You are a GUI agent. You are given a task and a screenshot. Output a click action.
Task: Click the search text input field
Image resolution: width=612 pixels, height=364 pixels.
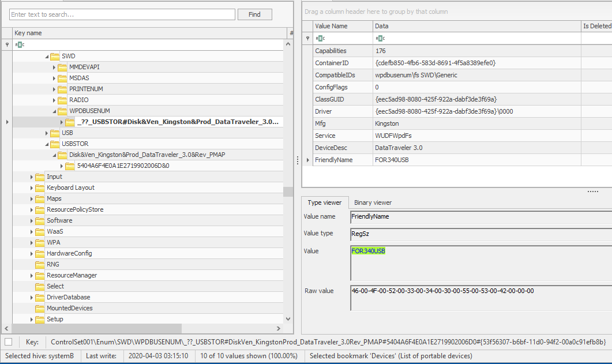[x=122, y=14]
